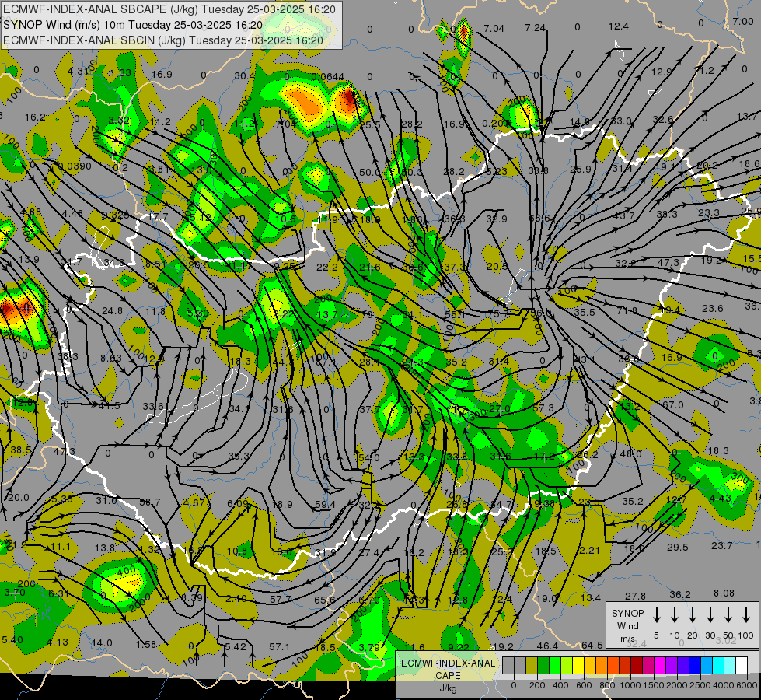
Task: Select the white CAPE legend swatch
Action: tap(741, 666)
